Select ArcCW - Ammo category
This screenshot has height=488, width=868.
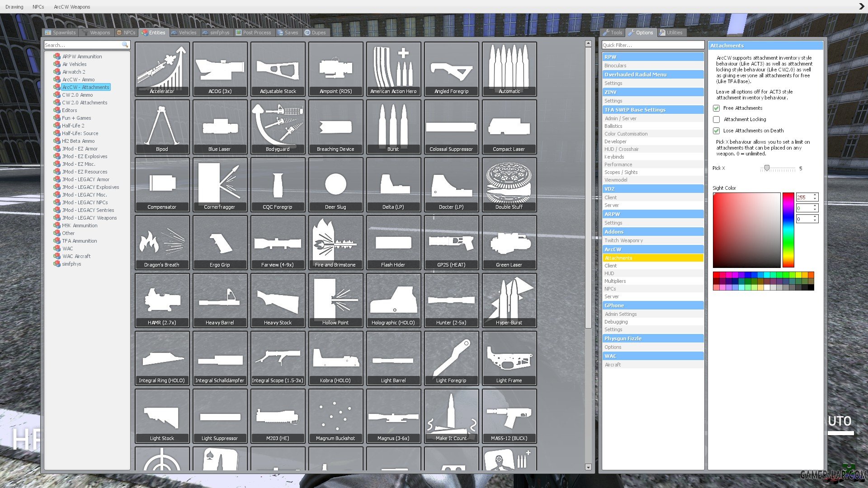pos(78,80)
